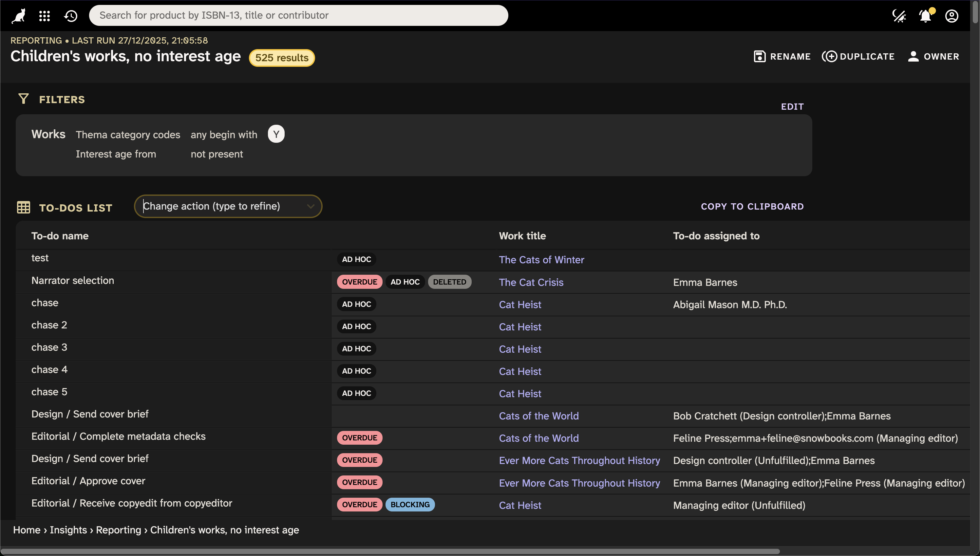980x556 pixels.
Task: Go to Reporting in the breadcrumb
Action: tap(118, 530)
